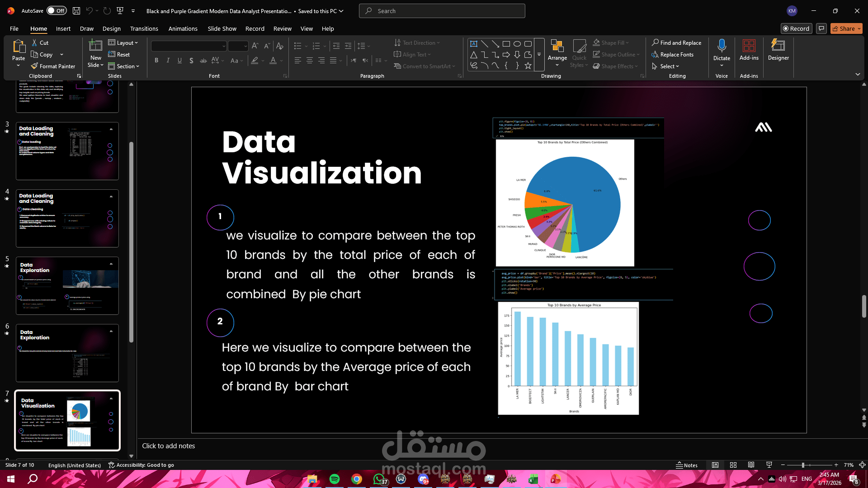Viewport: 868px width, 488px height.
Task: Click the zoom slider handle
Action: click(x=803, y=465)
